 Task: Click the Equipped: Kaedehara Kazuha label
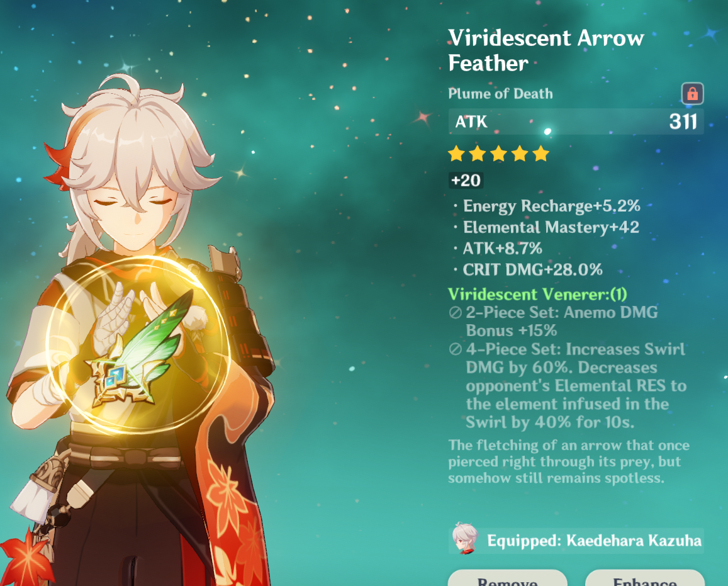pyautogui.click(x=594, y=541)
